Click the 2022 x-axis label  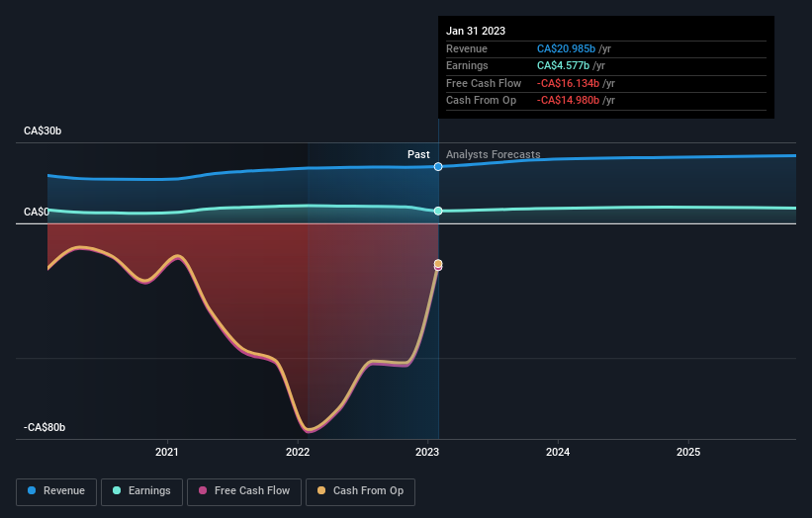298,452
